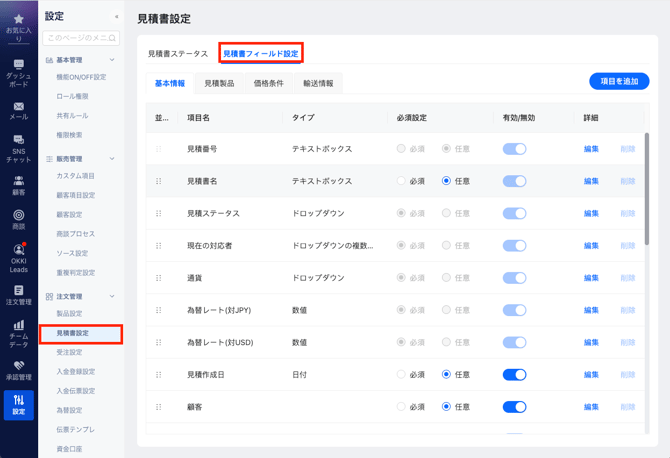
Task: Select 任意 radio for 見積作成日
Action: pyautogui.click(x=446, y=374)
